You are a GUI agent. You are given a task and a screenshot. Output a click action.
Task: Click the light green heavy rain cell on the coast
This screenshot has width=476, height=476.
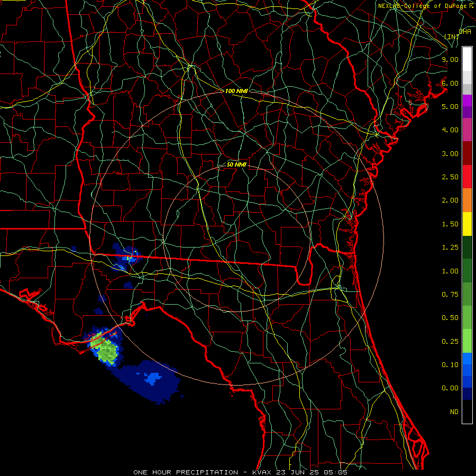[105, 349]
